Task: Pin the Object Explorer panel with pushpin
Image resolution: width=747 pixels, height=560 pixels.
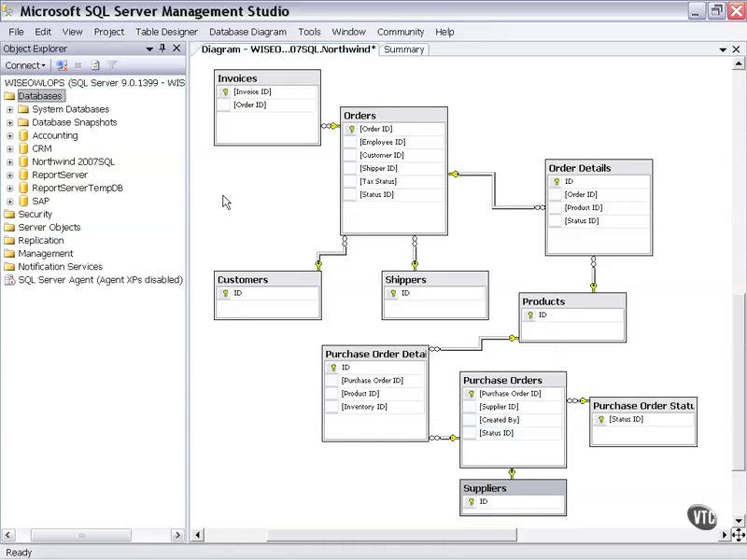Action: click(162, 49)
